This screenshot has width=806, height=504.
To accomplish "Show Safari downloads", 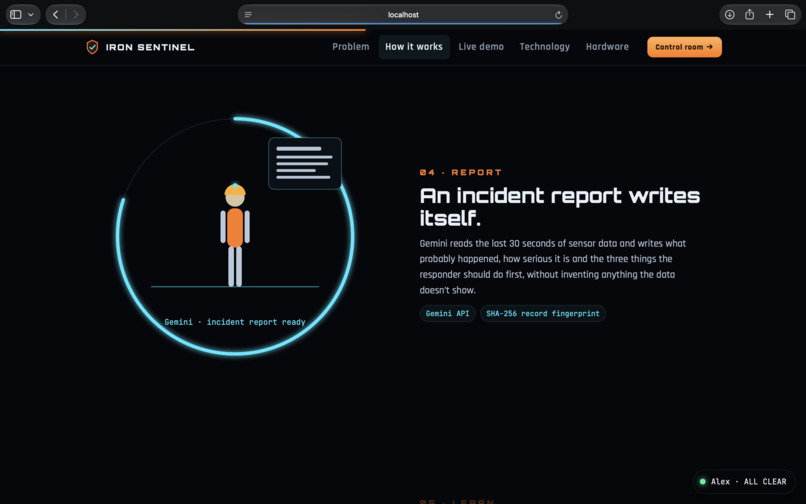I will coord(729,14).
